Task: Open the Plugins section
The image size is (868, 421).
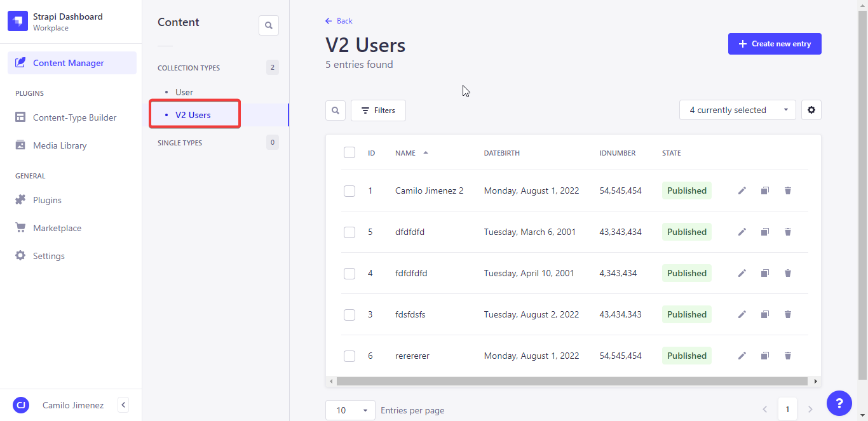Action: 48,199
